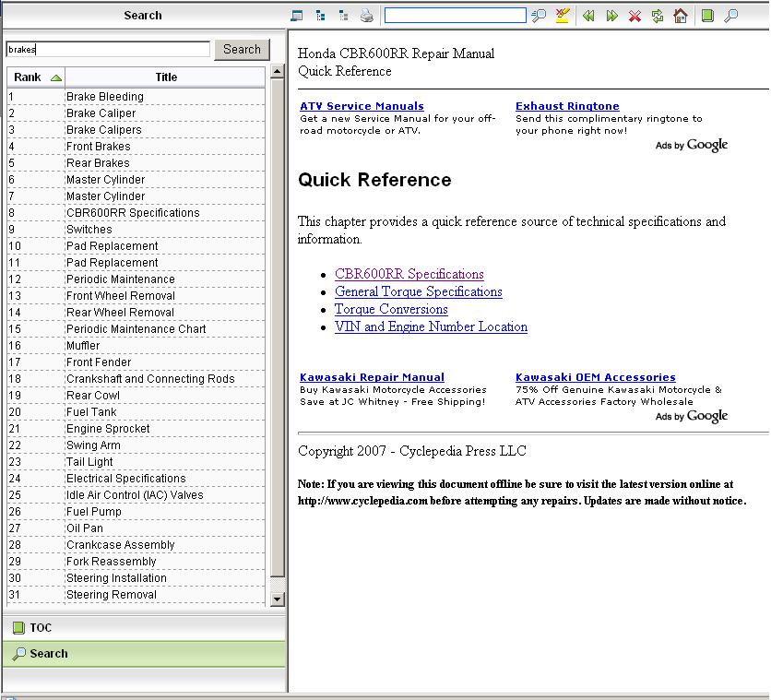Viewport: 771px width, 700px height.
Task: Click the results list scroll up arrow
Action: pyautogui.click(x=278, y=72)
